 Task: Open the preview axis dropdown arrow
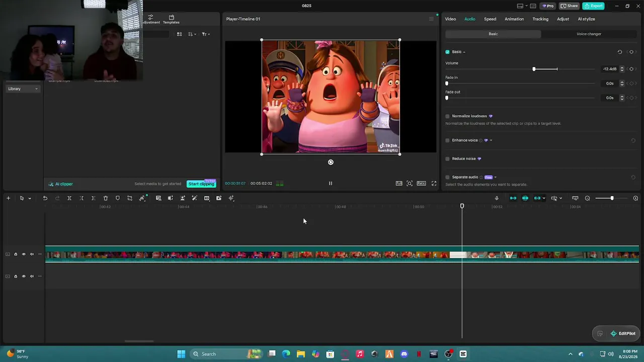coord(560,198)
